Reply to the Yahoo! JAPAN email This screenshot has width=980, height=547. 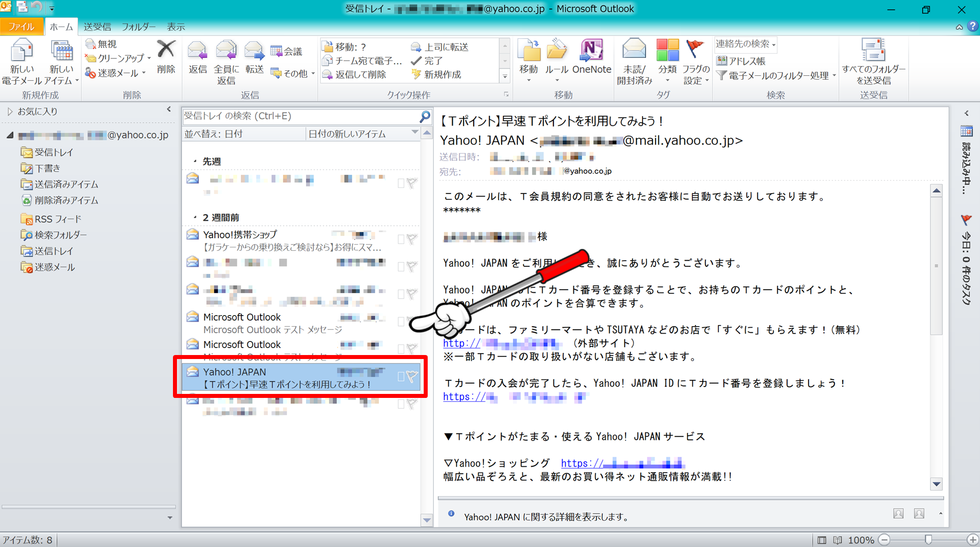(x=197, y=61)
